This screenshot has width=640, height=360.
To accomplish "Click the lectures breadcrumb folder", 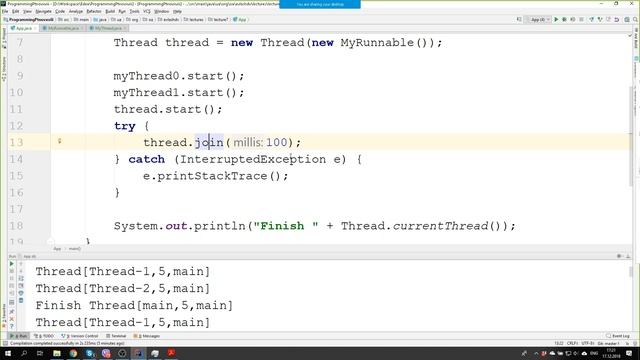I will [193, 20].
